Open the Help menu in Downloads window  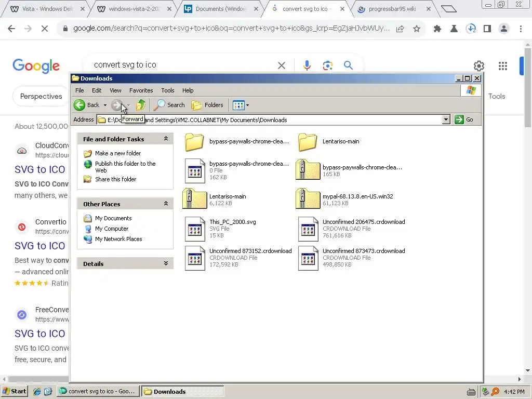[x=188, y=90]
